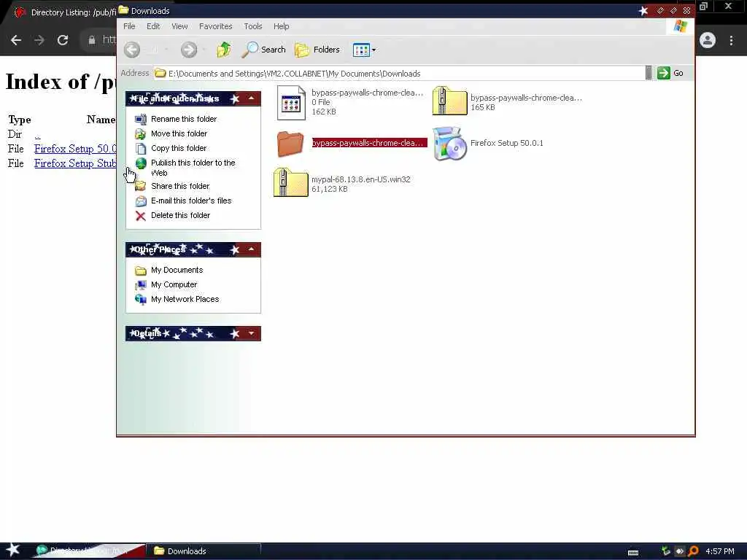Viewport: 747px width, 560px height.
Task: Go up one folder level
Action: click(x=224, y=50)
